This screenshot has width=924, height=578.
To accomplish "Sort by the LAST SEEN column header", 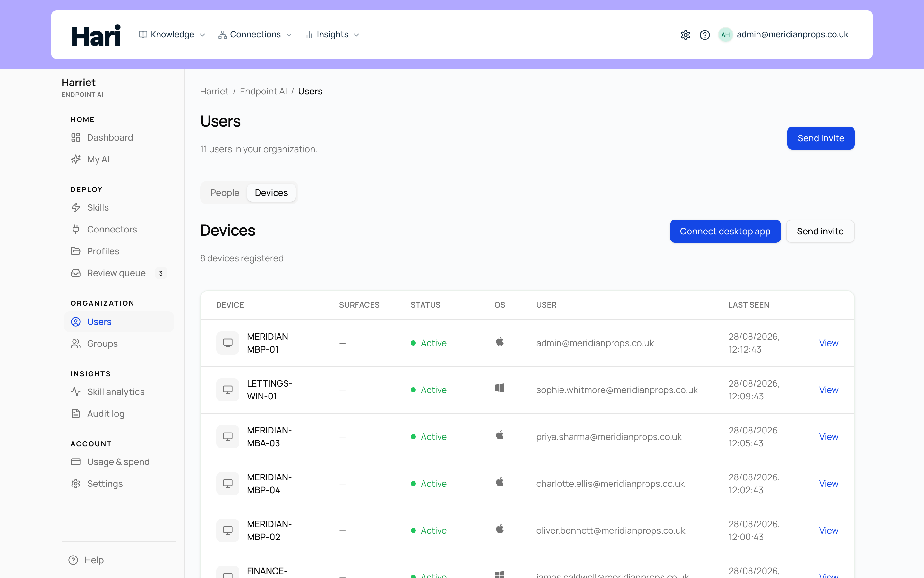I will (x=749, y=305).
